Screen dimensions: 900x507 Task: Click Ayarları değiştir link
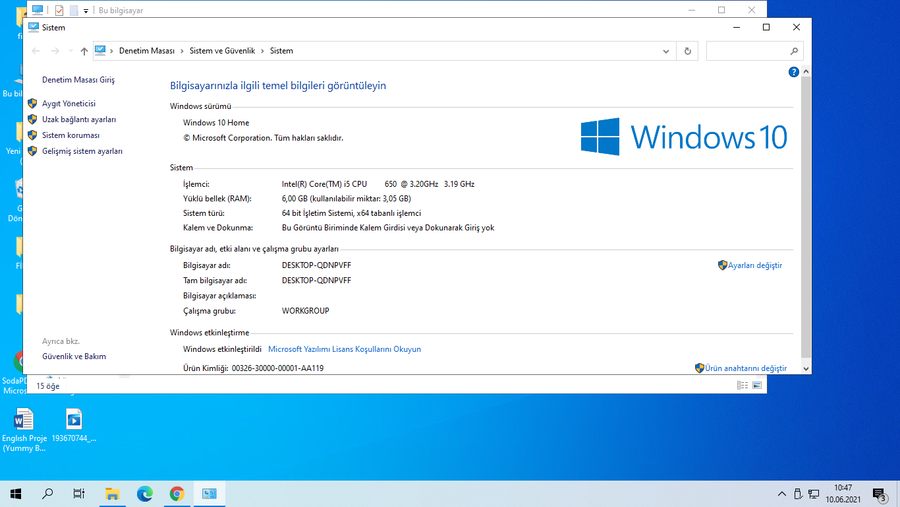(755, 265)
